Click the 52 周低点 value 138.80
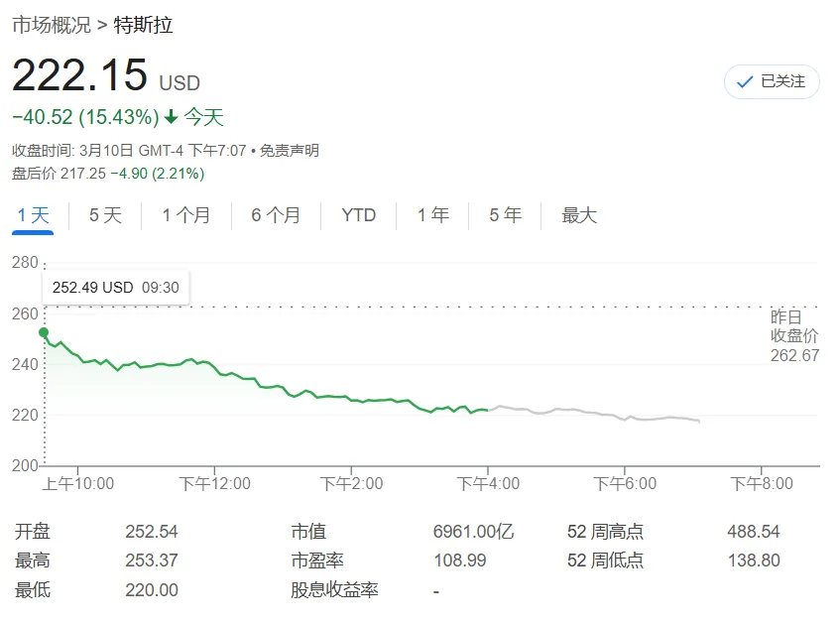This screenshot has width=840, height=624. [753, 561]
